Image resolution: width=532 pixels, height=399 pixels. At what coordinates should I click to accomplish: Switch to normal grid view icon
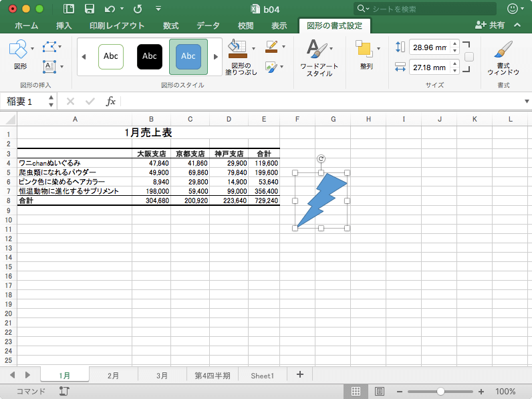(356, 392)
